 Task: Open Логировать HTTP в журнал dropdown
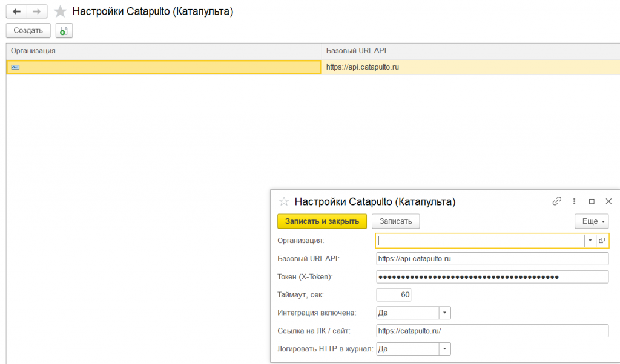(x=444, y=349)
